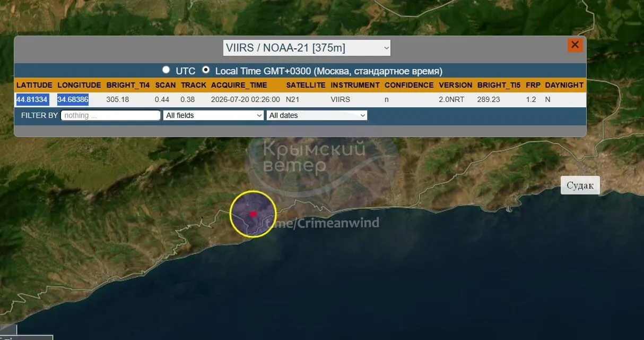Screen dimensions: 644x340
Task: Sort by the INSTRUMENT column header
Action: click(355, 85)
